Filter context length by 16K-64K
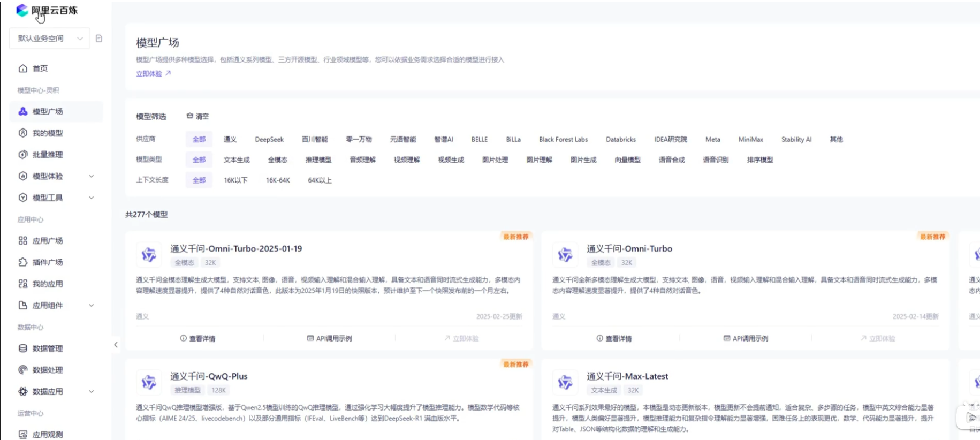Screen dimensions: 980x440 click(x=278, y=180)
